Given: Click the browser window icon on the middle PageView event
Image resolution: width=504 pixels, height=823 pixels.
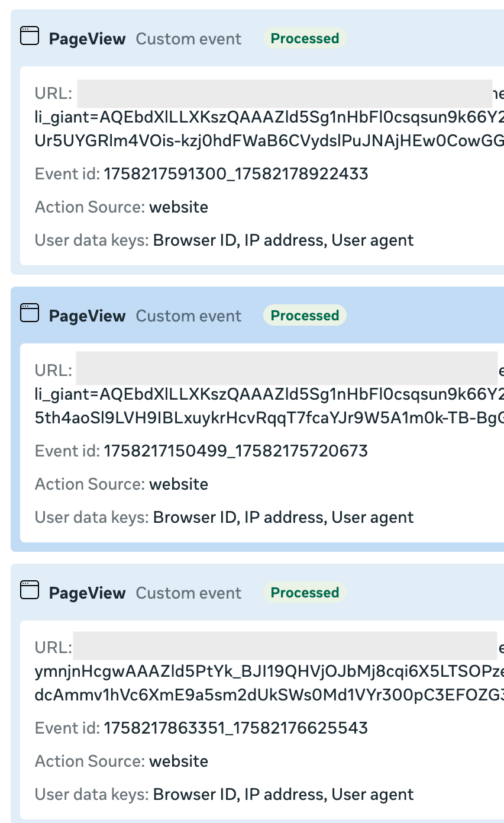Looking at the screenshot, I should point(30,313).
